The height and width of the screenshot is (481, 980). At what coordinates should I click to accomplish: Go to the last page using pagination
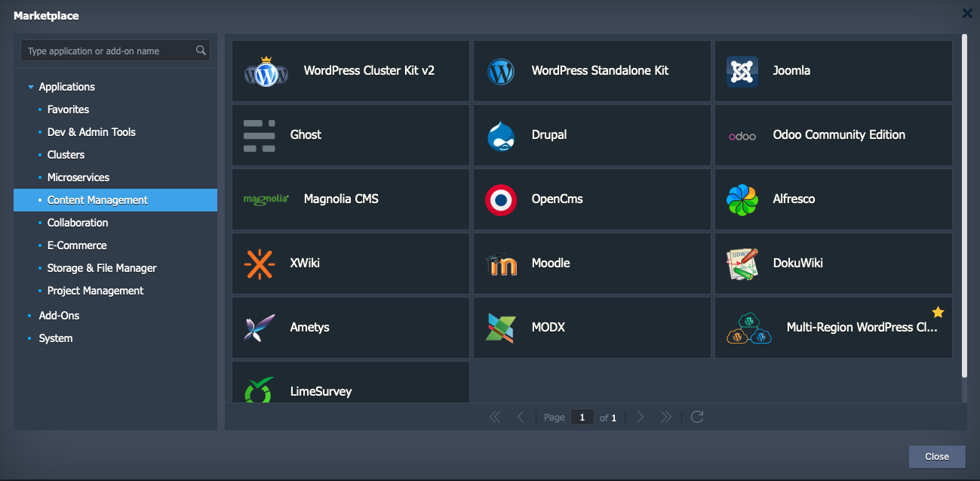[666, 416]
